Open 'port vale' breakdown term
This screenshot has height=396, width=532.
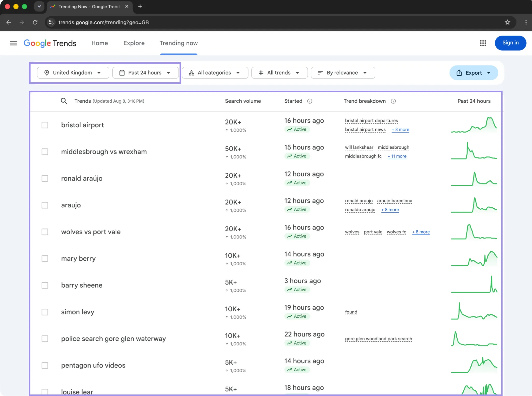(373, 232)
